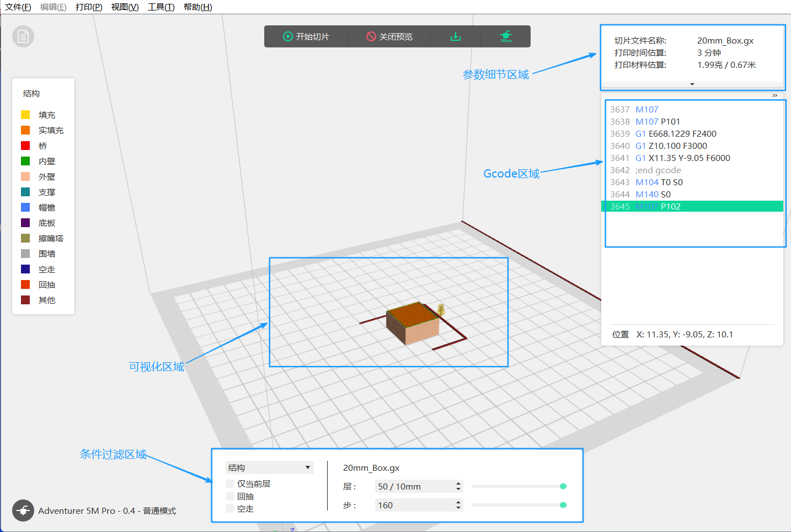Increase the 层 layer stepper
The width and height of the screenshot is (791, 532).
458,483
